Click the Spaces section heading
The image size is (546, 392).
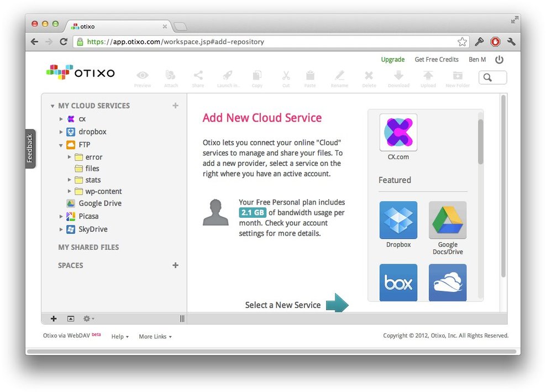click(70, 265)
